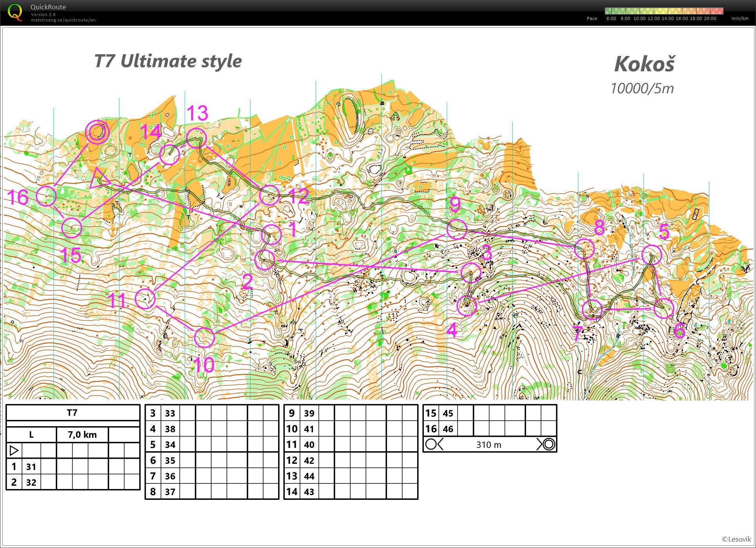The image size is (756, 548).
Task: Select control circle 13 on the map
Action: click(x=196, y=138)
